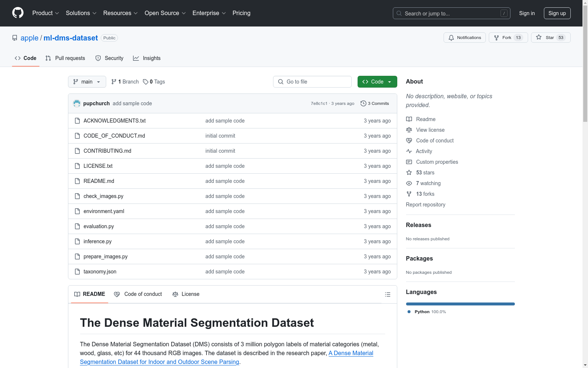
Task: Click the repository icon beside apple
Action: point(15,38)
